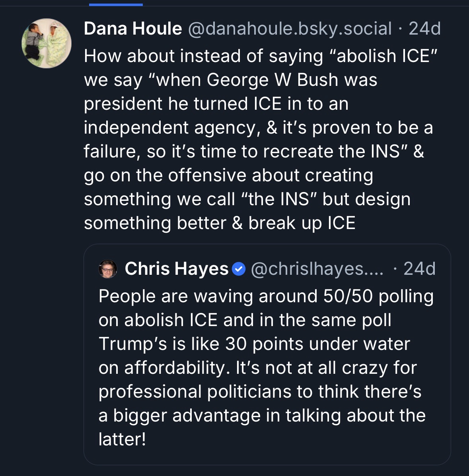Click the 24d timestamp in quoted post
The width and height of the screenshot is (469, 476).
coord(419,269)
